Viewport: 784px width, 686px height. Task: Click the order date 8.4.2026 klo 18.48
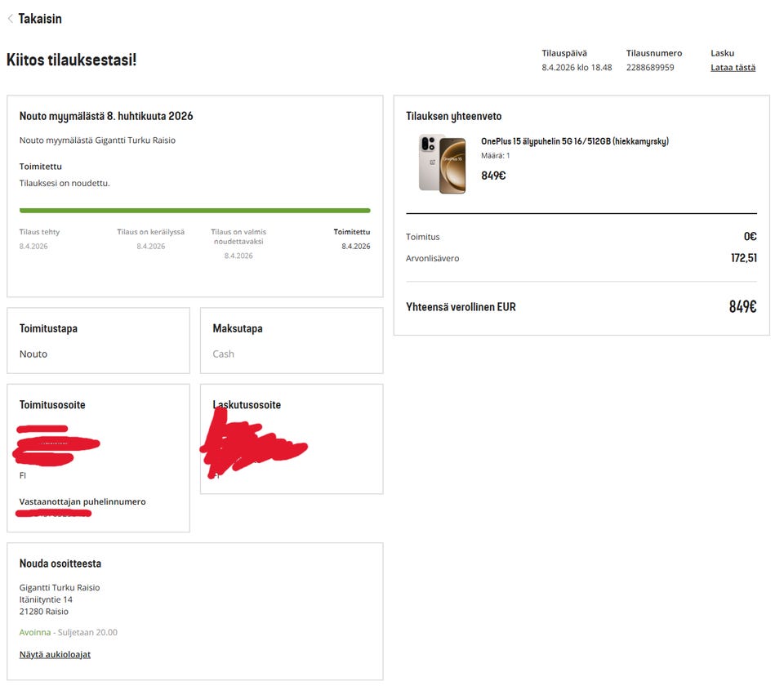[x=577, y=68]
